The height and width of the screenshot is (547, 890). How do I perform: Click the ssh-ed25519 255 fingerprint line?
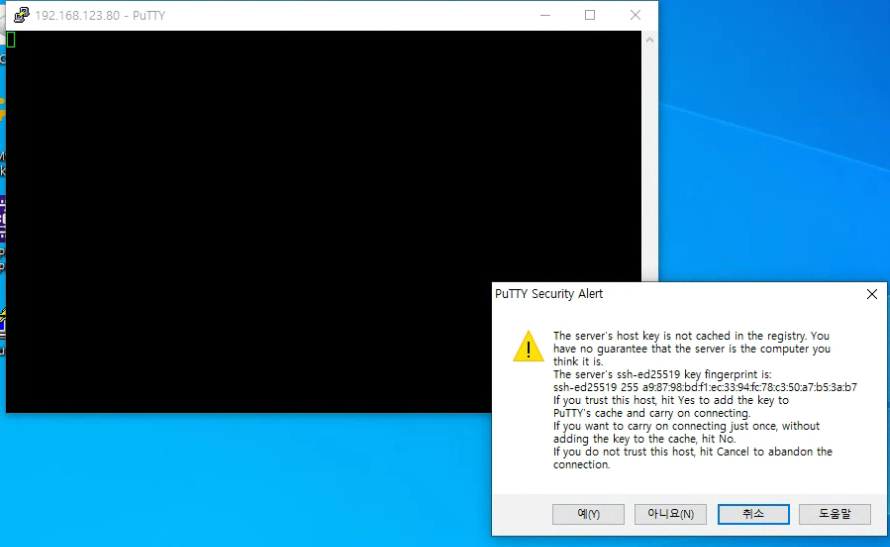(705, 388)
